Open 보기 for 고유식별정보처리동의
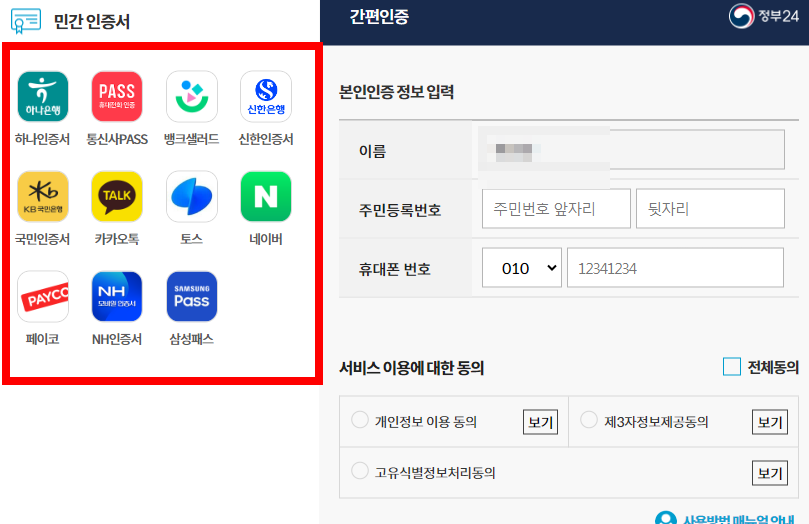 [770, 473]
